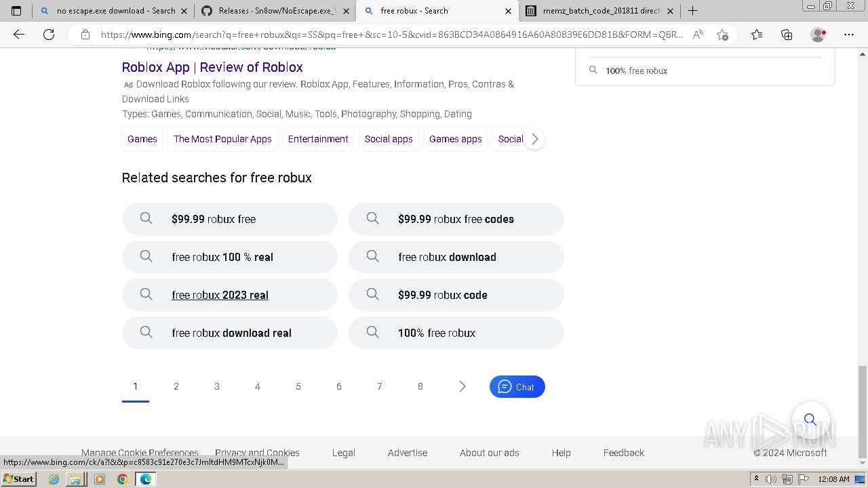Search related: free robux download real
Image resolution: width=868 pixels, height=488 pixels.
pos(230,333)
